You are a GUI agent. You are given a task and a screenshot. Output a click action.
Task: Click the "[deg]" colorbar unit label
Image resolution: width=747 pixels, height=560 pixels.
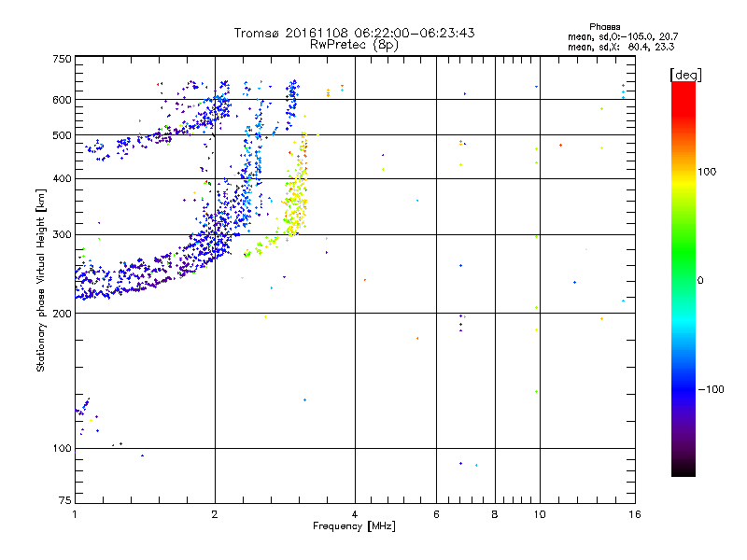[685, 75]
